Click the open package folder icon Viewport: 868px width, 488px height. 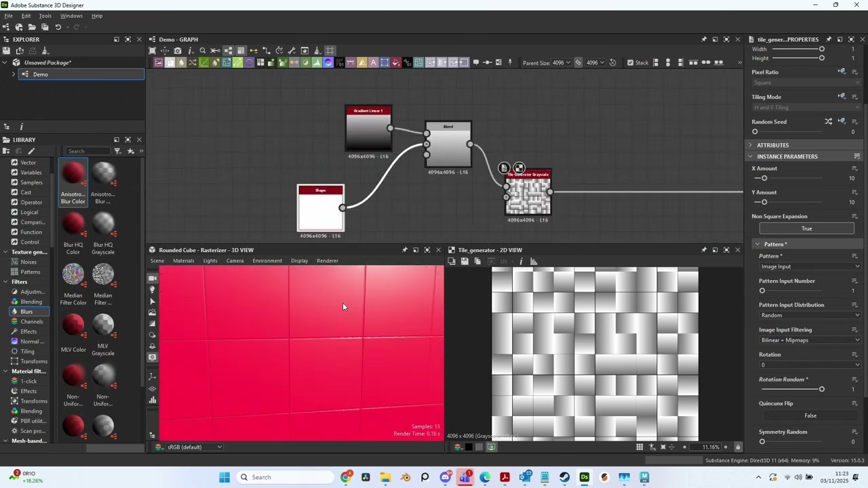[32, 27]
